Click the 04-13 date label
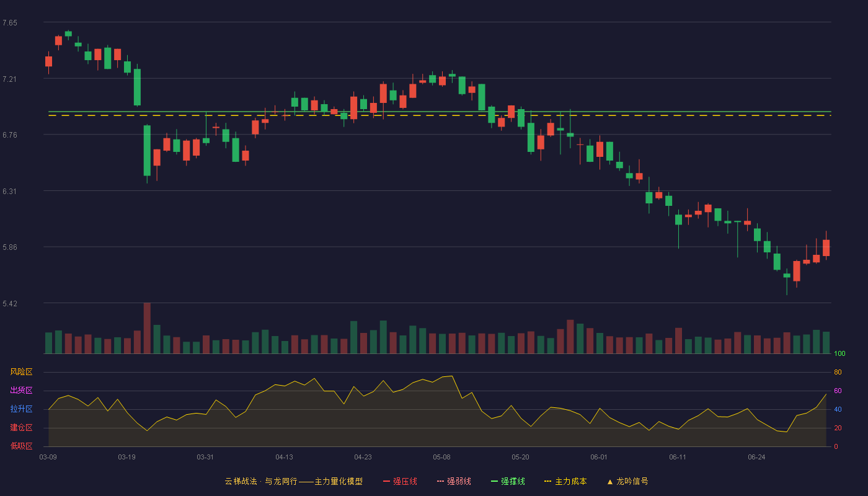Image resolution: width=868 pixels, height=496 pixels. (284, 457)
